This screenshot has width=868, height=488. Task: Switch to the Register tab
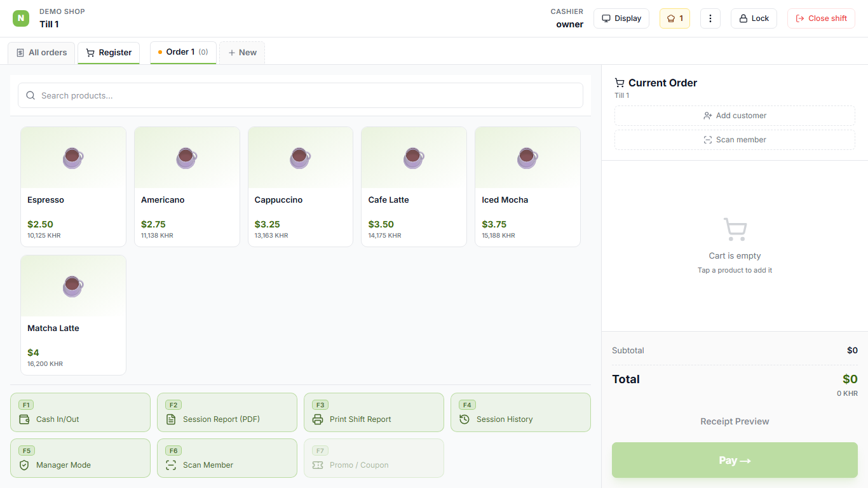click(x=109, y=53)
